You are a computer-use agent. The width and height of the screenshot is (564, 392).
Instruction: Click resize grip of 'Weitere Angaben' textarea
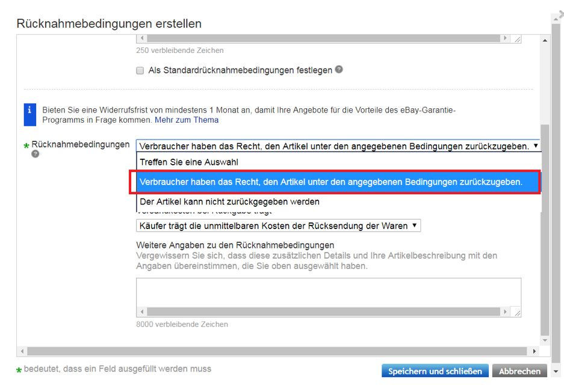[x=517, y=312]
